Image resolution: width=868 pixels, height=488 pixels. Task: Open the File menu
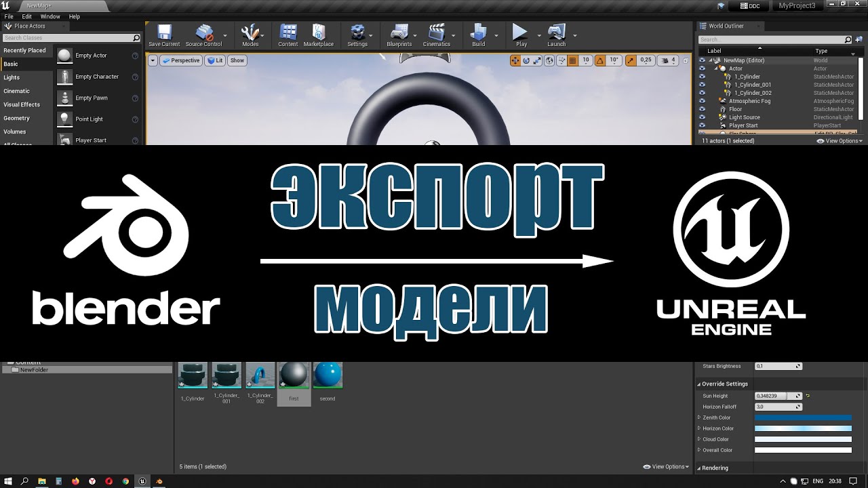(9, 16)
